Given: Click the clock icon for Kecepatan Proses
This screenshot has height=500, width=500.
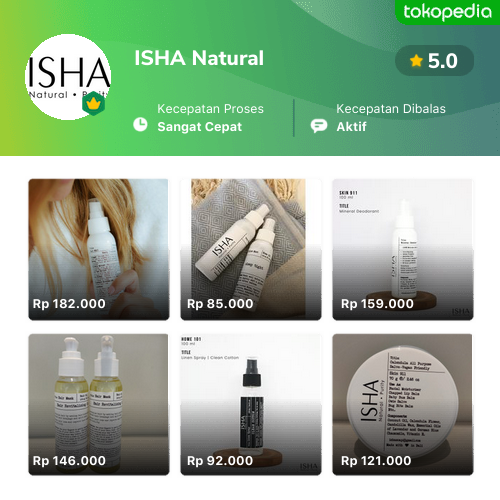Looking at the screenshot, I should (140, 124).
